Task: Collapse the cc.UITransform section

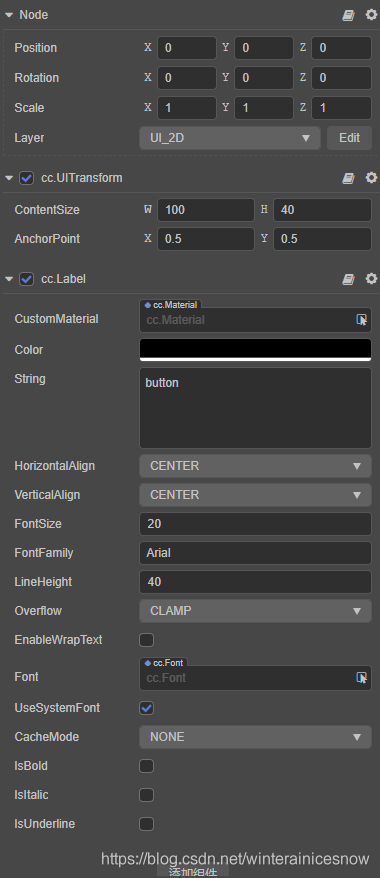Action: coord(9,178)
